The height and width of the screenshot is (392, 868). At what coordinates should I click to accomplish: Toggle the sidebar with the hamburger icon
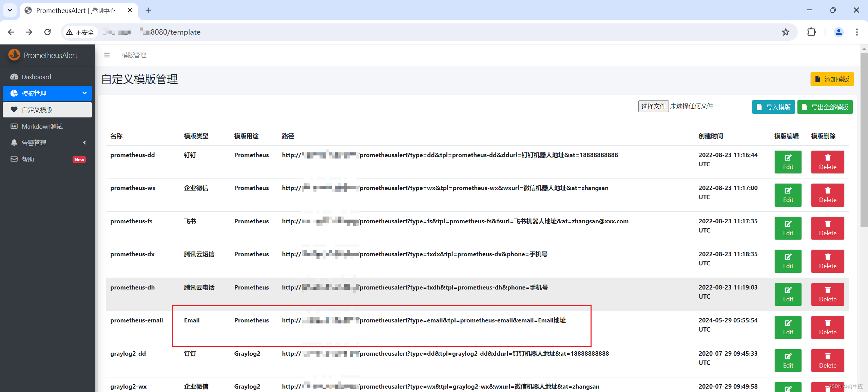(x=107, y=55)
